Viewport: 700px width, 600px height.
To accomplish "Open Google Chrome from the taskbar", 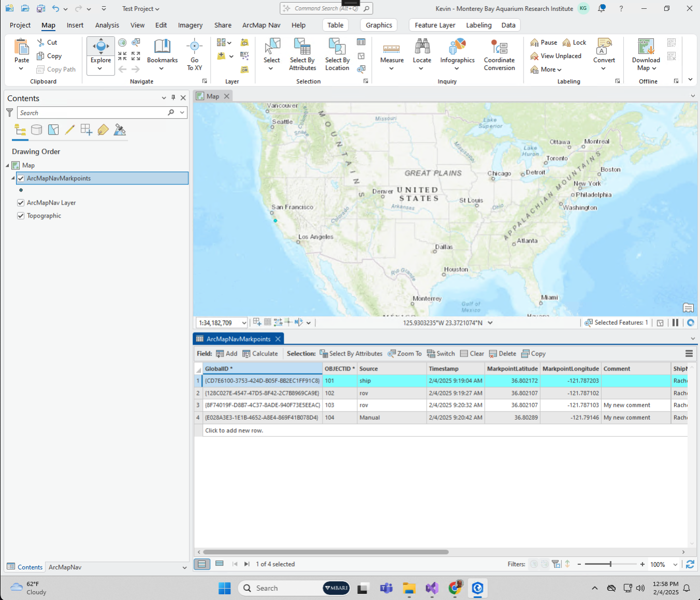I will point(455,588).
